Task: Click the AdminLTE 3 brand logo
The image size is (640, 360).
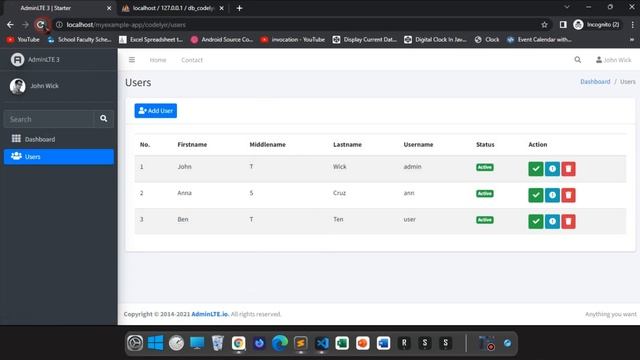Action: pyautogui.click(x=18, y=60)
